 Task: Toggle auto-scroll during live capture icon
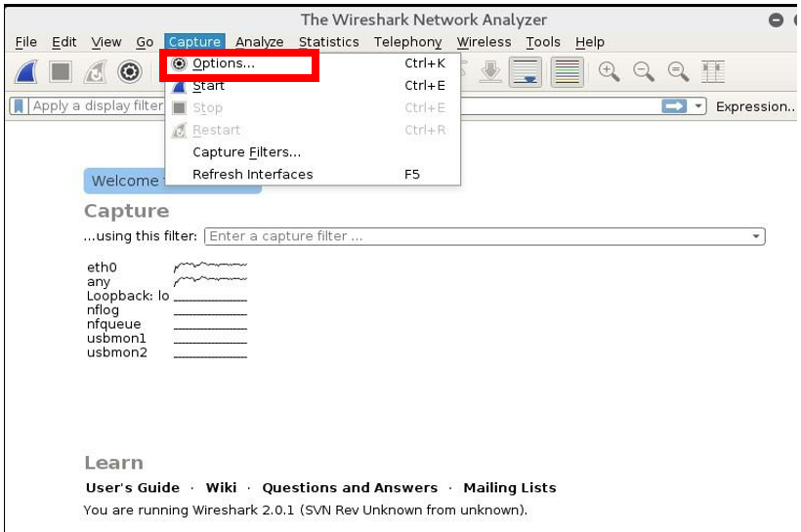[x=526, y=72]
